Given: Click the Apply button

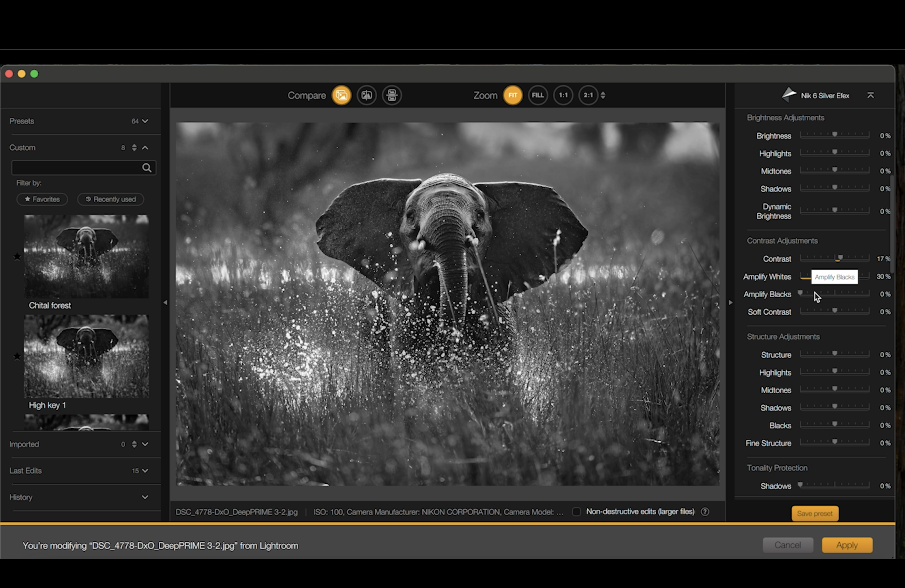Looking at the screenshot, I should click(x=847, y=545).
